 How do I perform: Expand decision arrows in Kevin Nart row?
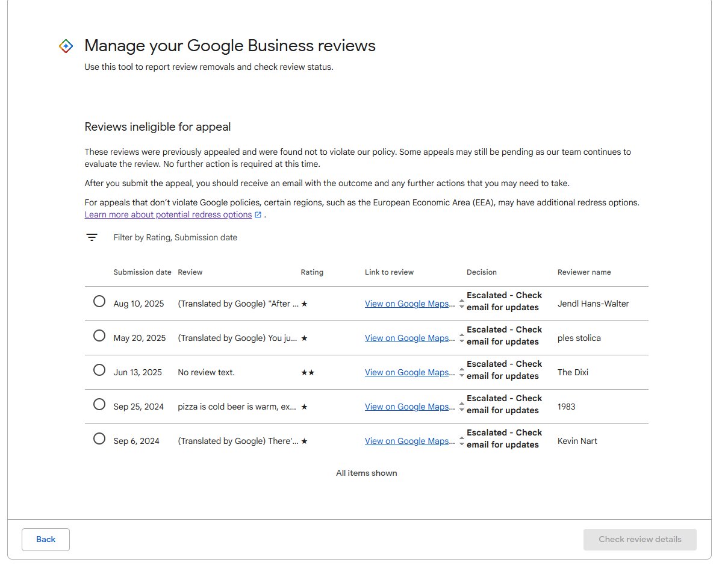click(462, 441)
